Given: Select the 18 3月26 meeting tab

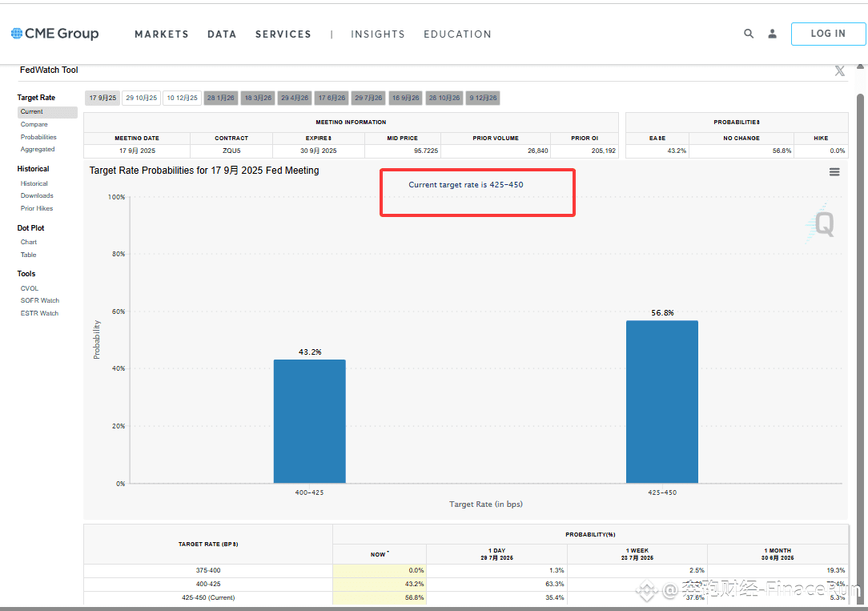Looking at the screenshot, I should 258,98.
